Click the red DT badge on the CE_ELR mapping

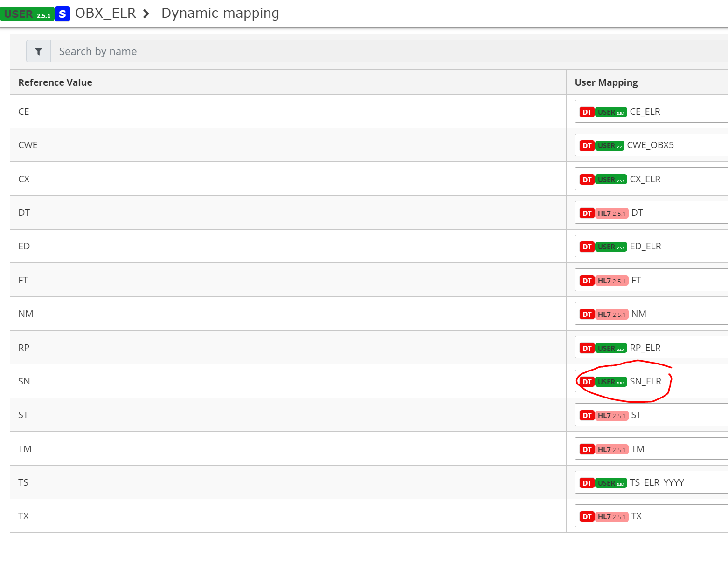click(587, 111)
